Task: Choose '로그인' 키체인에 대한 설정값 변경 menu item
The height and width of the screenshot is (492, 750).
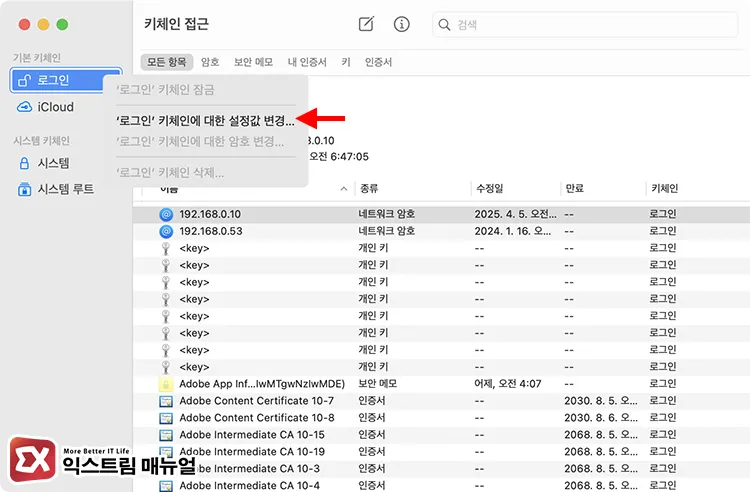Action: [x=206, y=120]
